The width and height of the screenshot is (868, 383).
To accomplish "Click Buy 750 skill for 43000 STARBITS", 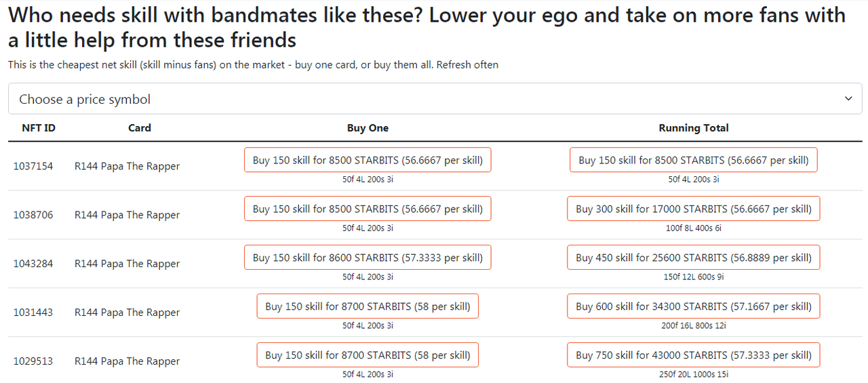I will tap(694, 355).
